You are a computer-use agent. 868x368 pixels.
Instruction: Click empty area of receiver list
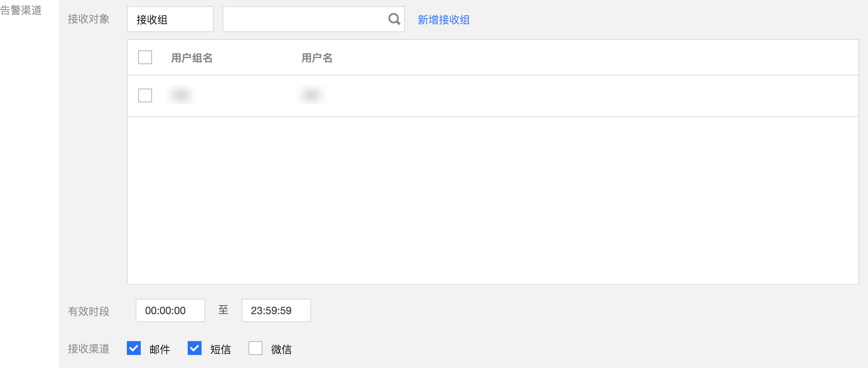(x=493, y=200)
